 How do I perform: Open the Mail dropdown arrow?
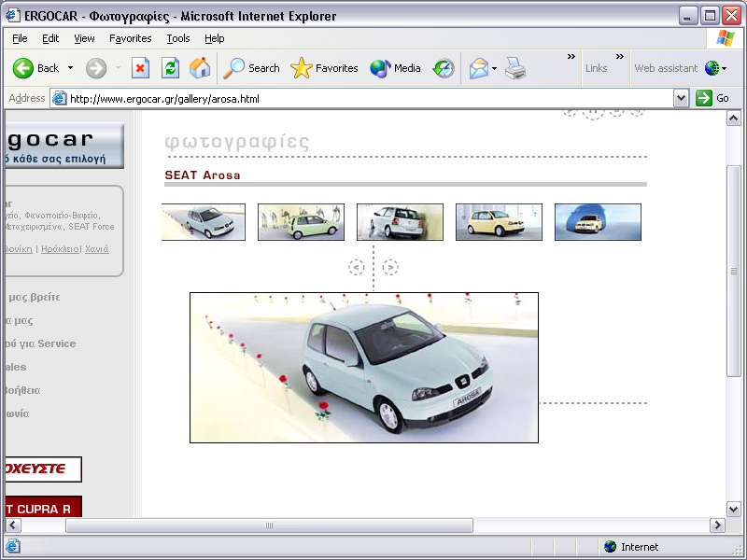(x=495, y=68)
